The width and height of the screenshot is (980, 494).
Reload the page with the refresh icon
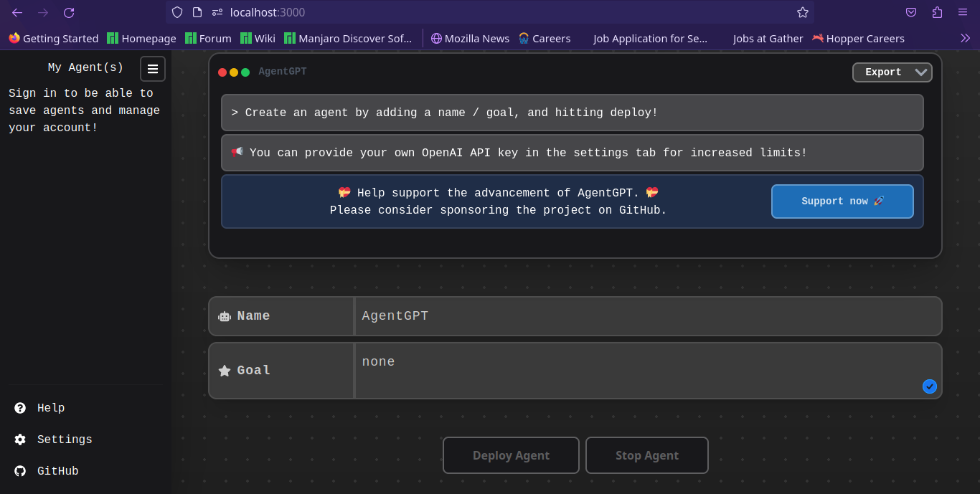tap(68, 12)
